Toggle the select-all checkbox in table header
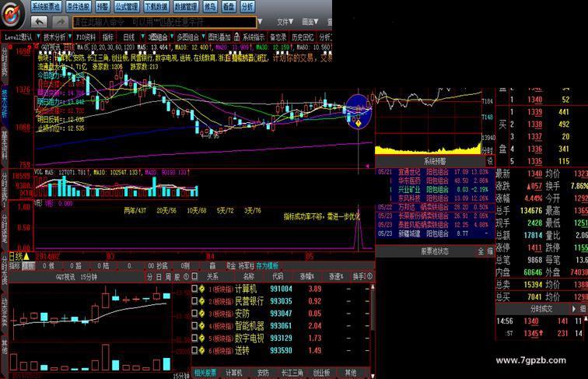The height and width of the screenshot is (379, 588). [x=194, y=276]
